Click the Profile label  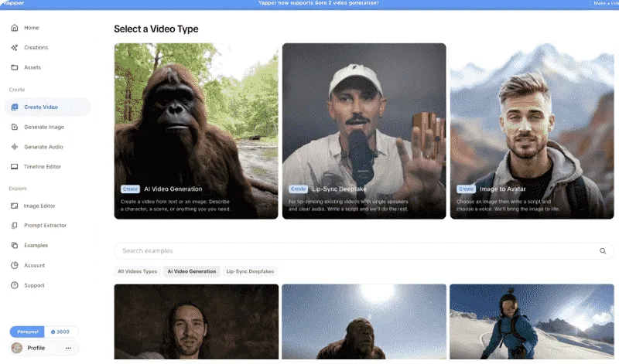(36, 348)
